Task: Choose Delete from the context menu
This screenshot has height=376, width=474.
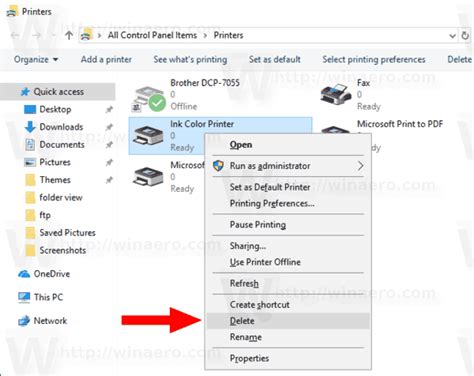Action: coord(288,321)
